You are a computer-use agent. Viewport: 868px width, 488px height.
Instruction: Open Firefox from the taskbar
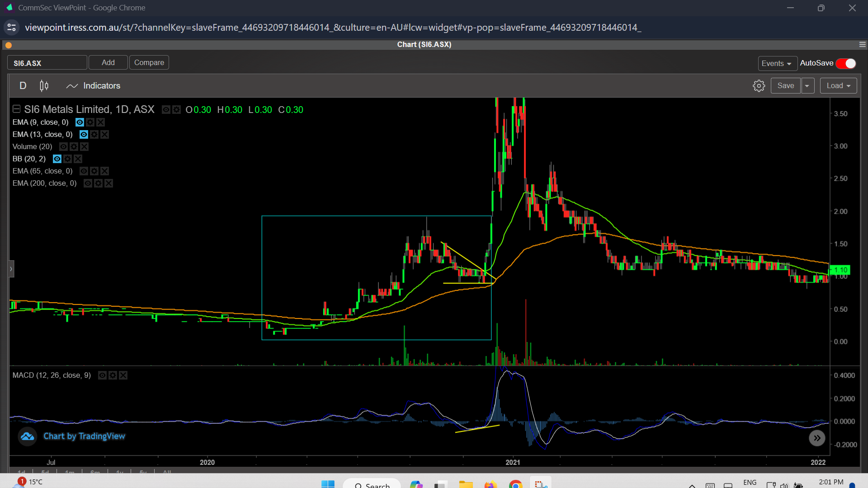tap(490, 484)
